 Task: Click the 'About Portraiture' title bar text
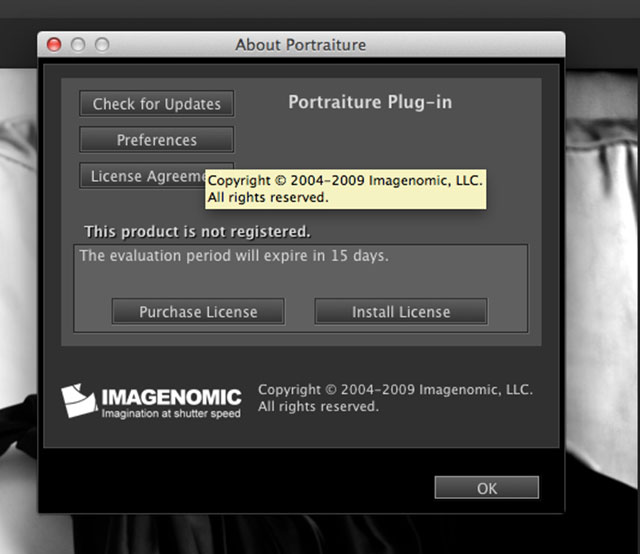(x=300, y=44)
